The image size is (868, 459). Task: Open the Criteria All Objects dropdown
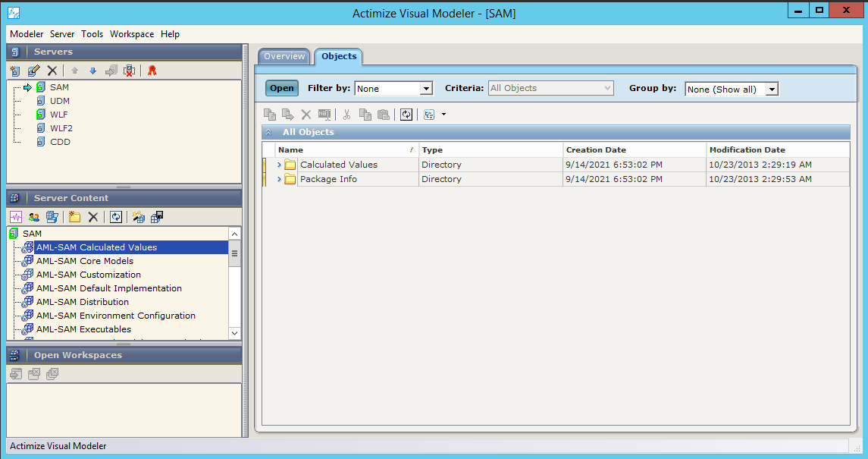coord(607,88)
